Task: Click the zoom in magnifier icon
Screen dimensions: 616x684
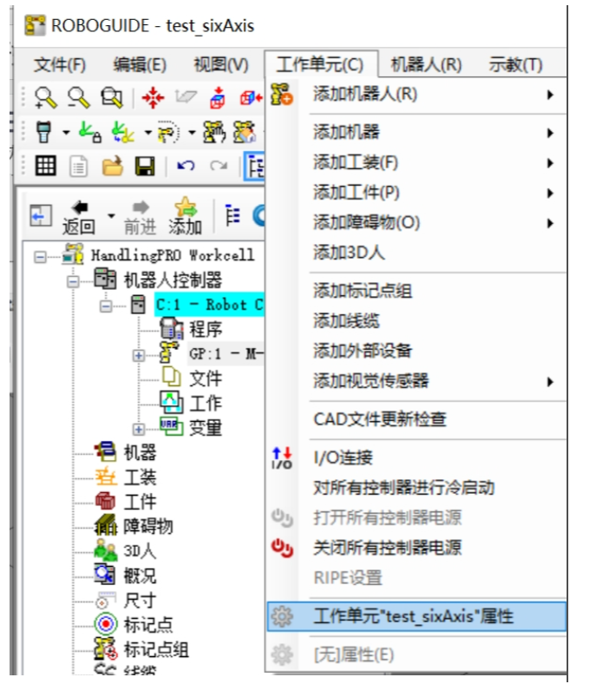Action: pos(45,97)
